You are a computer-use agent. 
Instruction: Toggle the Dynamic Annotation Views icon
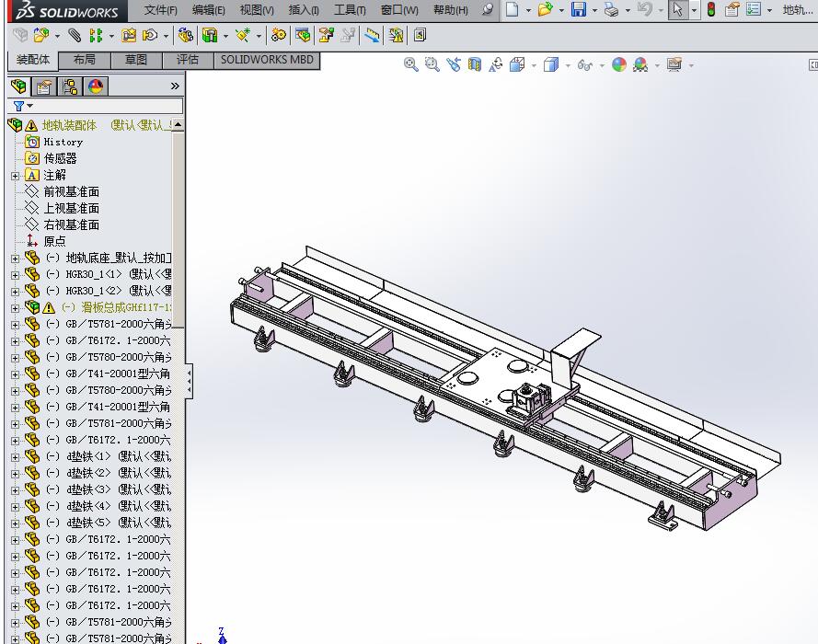496,64
